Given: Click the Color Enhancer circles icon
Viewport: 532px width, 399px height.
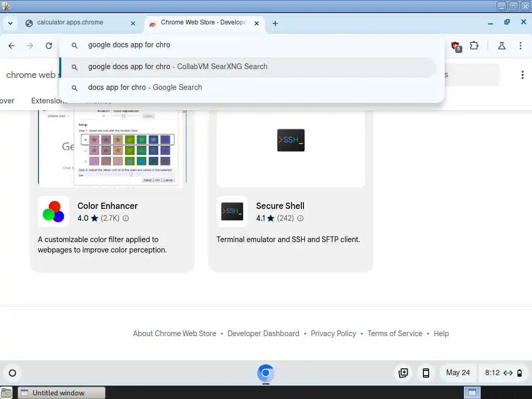Looking at the screenshot, I should (x=54, y=211).
